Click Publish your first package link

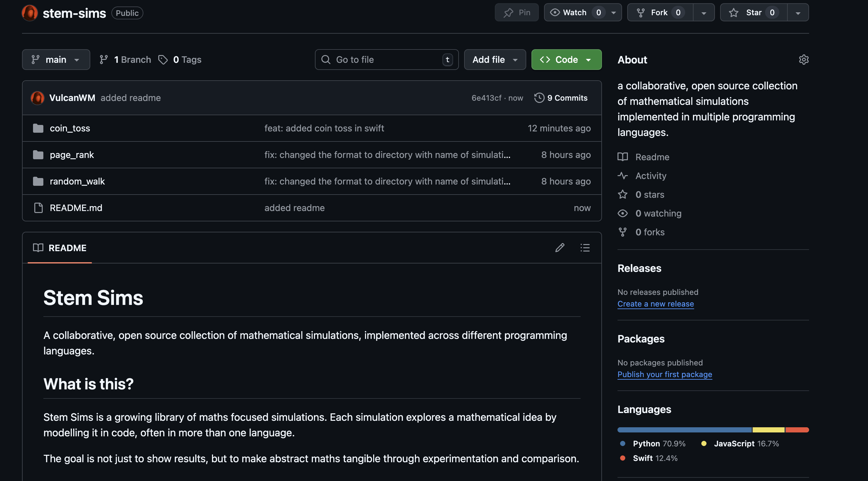[664, 374]
